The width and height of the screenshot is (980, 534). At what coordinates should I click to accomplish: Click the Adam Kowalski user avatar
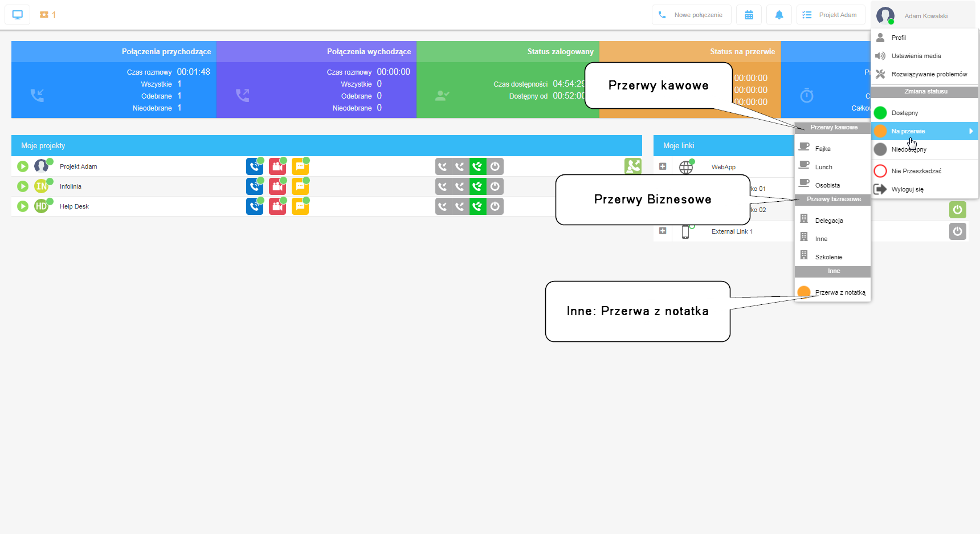[x=885, y=15]
